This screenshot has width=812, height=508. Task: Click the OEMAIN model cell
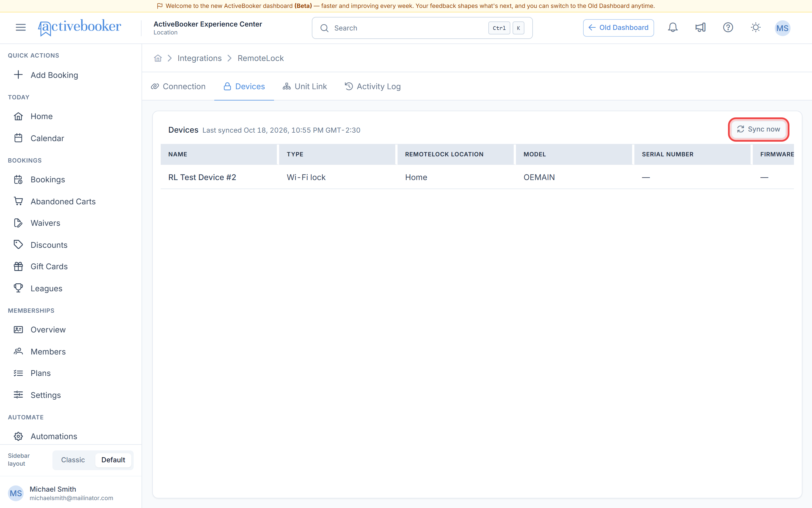tap(539, 177)
